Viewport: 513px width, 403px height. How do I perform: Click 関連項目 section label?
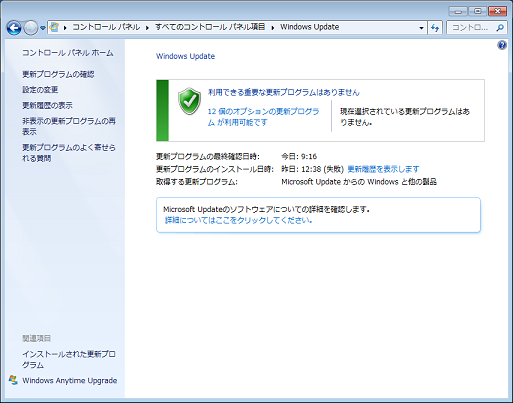pyautogui.click(x=36, y=338)
